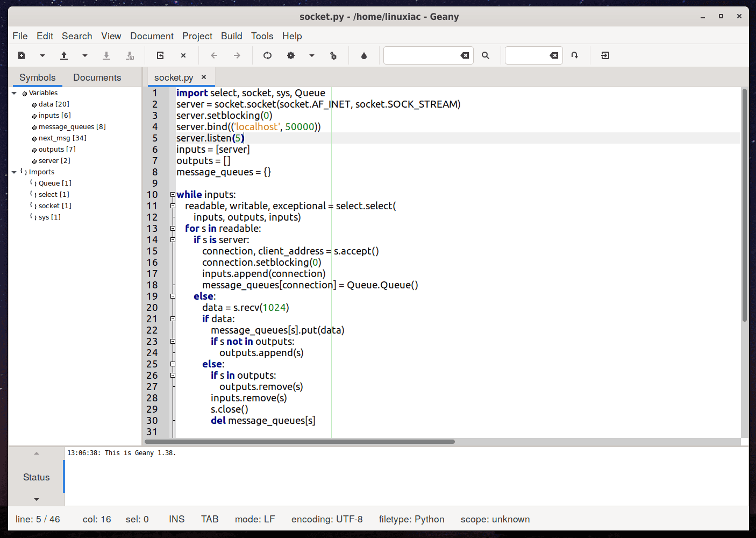The width and height of the screenshot is (756, 538).
Task: Toggle the fold marker on line 13
Action: (172, 228)
